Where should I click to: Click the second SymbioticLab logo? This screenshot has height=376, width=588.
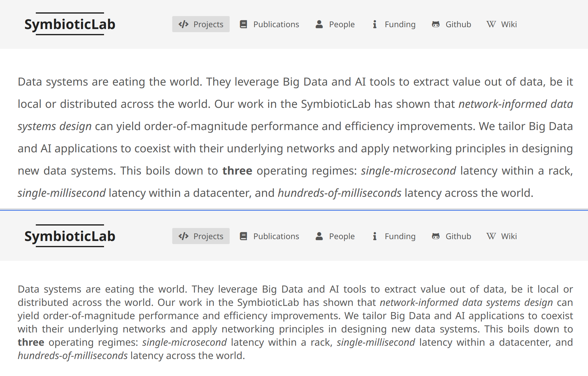point(70,236)
